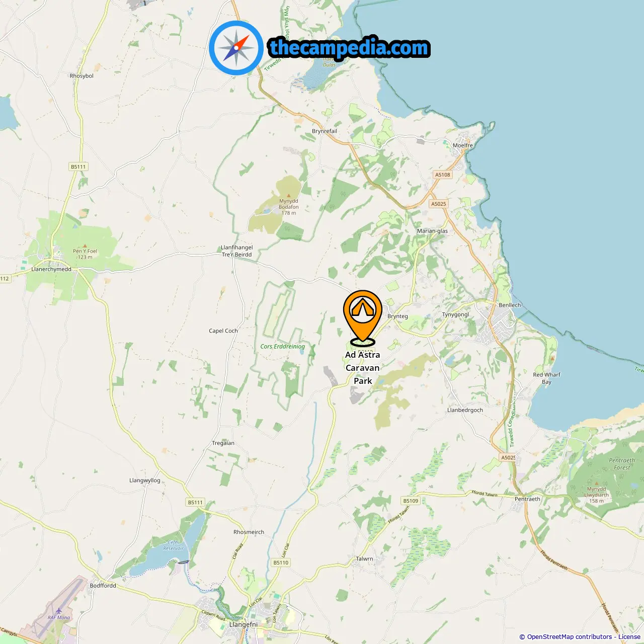This screenshot has width=644, height=644.
Task: Click the Pen Y Foel peak marker
Action: 85,246
